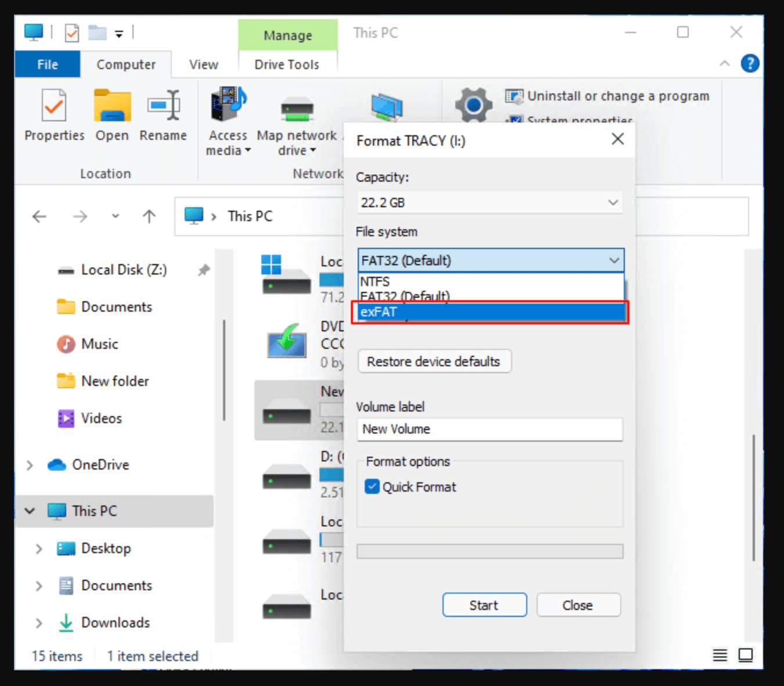The image size is (784, 686).
Task: Select exFAT from the File system list
Action: (x=490, y=312)
